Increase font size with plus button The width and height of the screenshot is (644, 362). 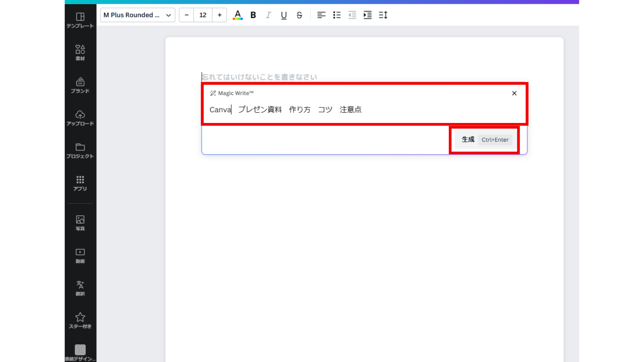pyautogui.click(x=219, y=15)
